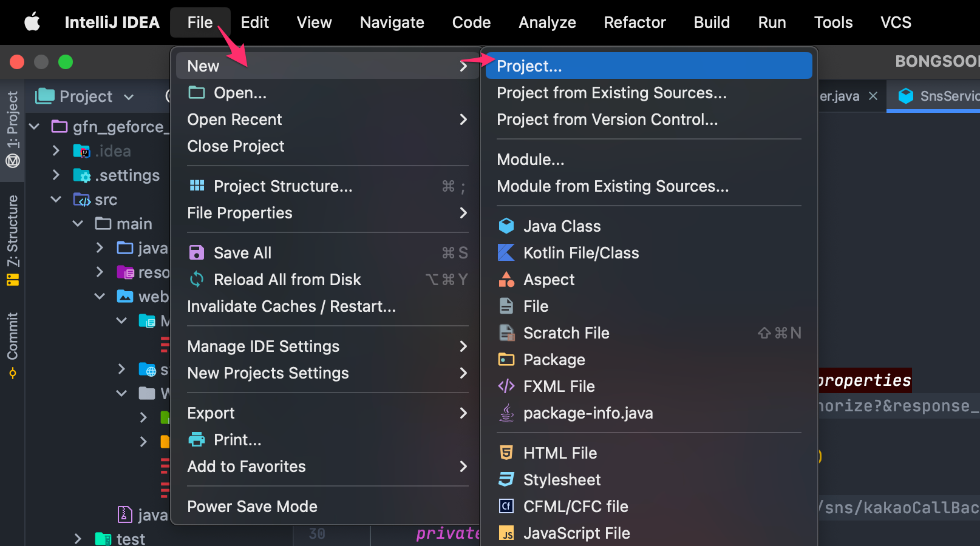980x546 pixels.
Task: Click the Java Class icon in submenu
Action: (x=506, y=226)
